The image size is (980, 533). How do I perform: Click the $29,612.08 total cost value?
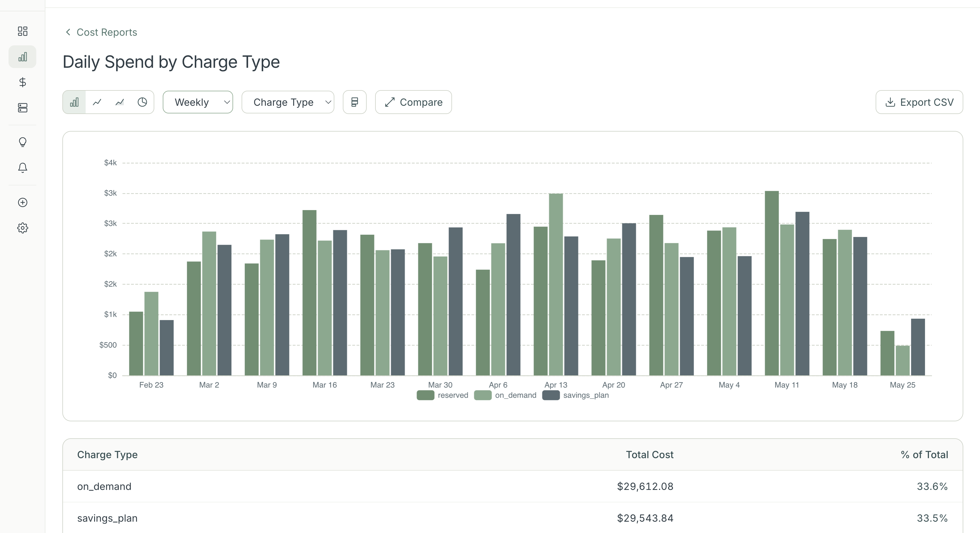coord(645,487)
